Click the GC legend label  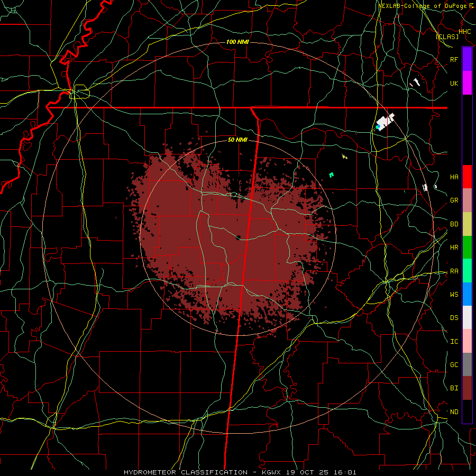454,364
